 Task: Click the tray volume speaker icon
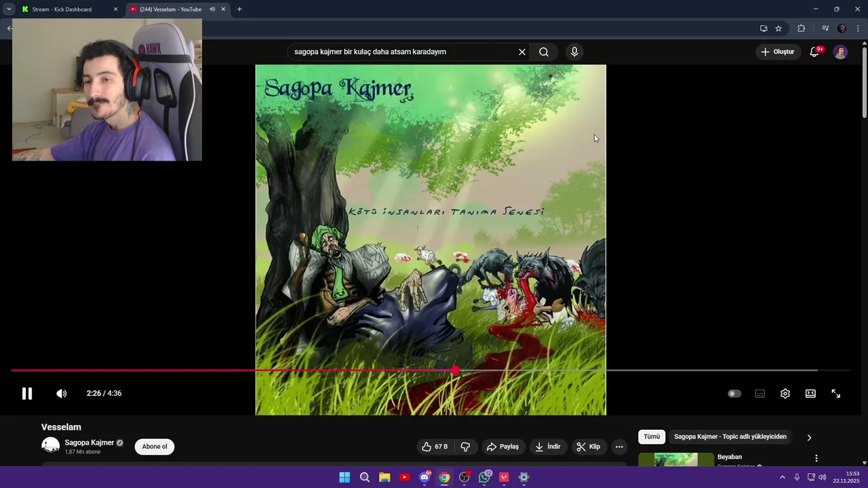[x=823, y=477]
